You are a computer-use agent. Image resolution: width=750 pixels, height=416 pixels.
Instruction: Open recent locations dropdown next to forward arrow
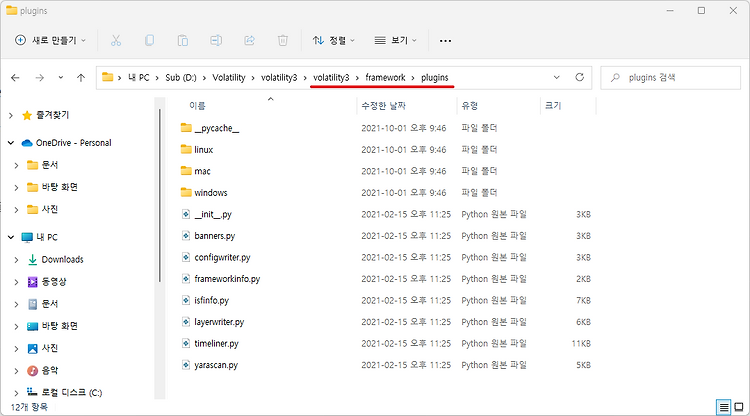point(60,77)
